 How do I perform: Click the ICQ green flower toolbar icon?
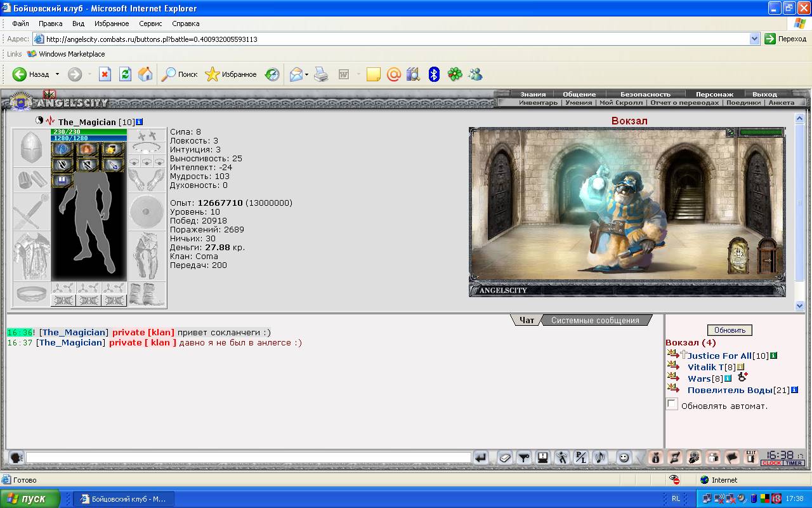[455, 74]
